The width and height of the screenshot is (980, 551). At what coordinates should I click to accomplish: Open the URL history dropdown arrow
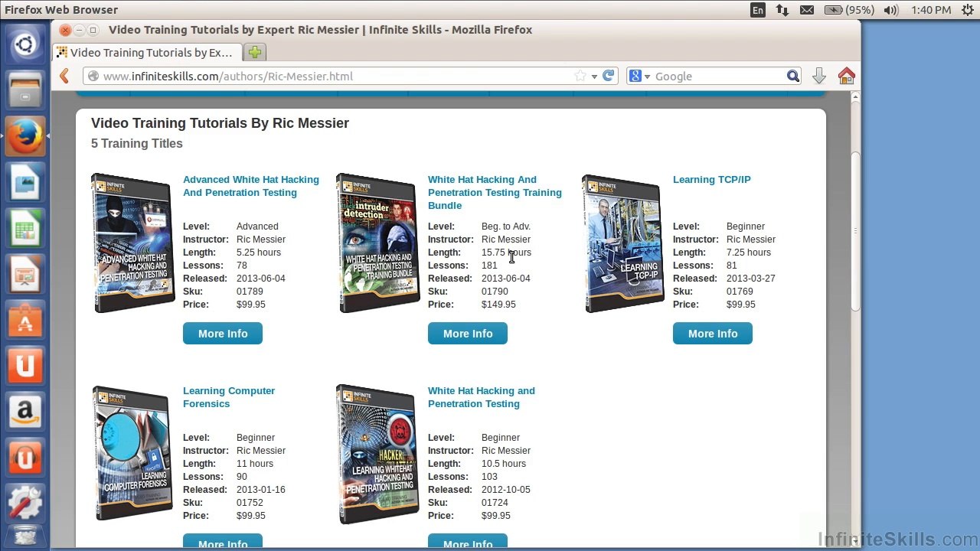[594, 77]
